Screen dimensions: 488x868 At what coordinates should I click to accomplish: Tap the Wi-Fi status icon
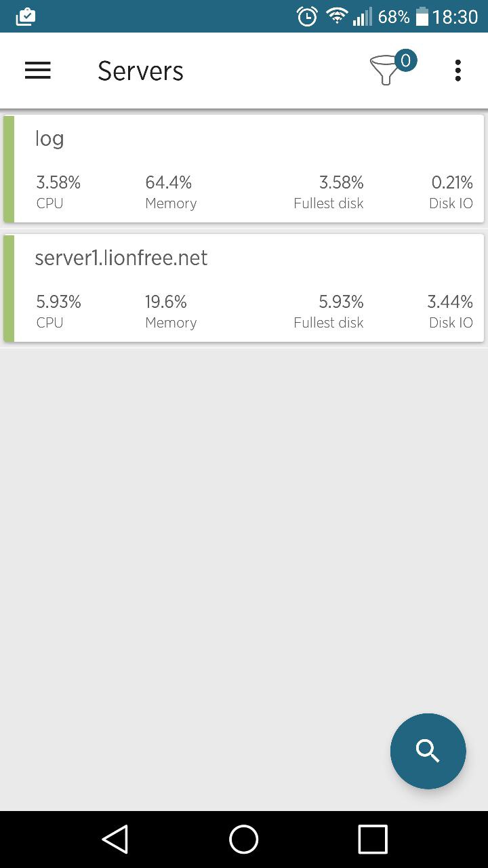coord(336,16)
